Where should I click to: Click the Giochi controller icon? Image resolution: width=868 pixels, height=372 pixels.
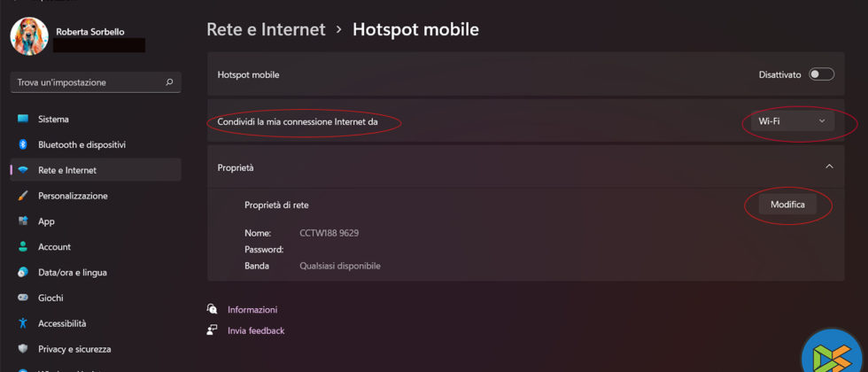[23, 298]
